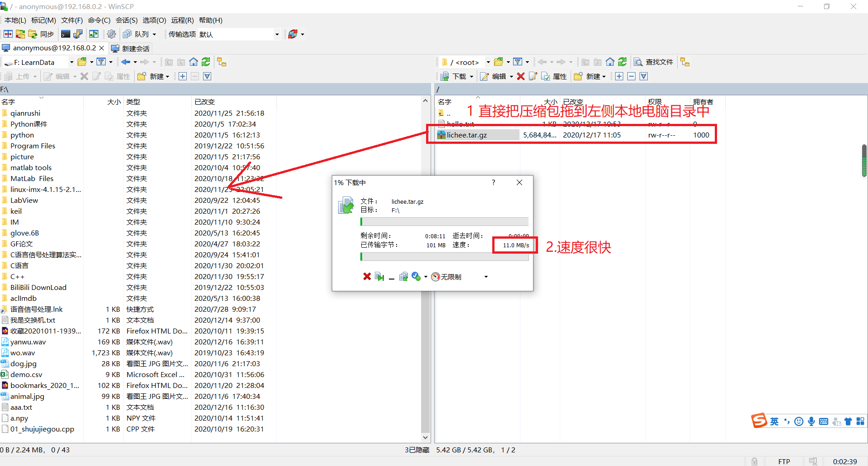
Task: Click local directory tree icon
Action: tap(222, 62)
